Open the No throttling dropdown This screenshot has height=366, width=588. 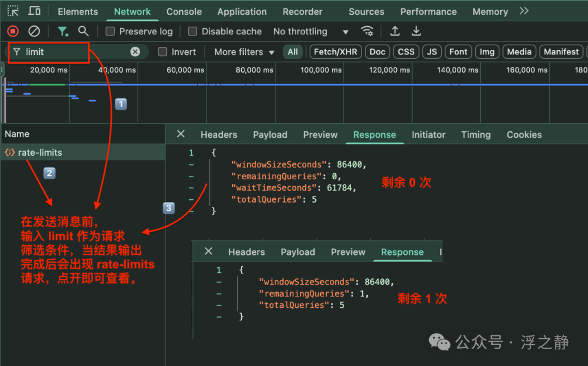[x=310, y=32]
